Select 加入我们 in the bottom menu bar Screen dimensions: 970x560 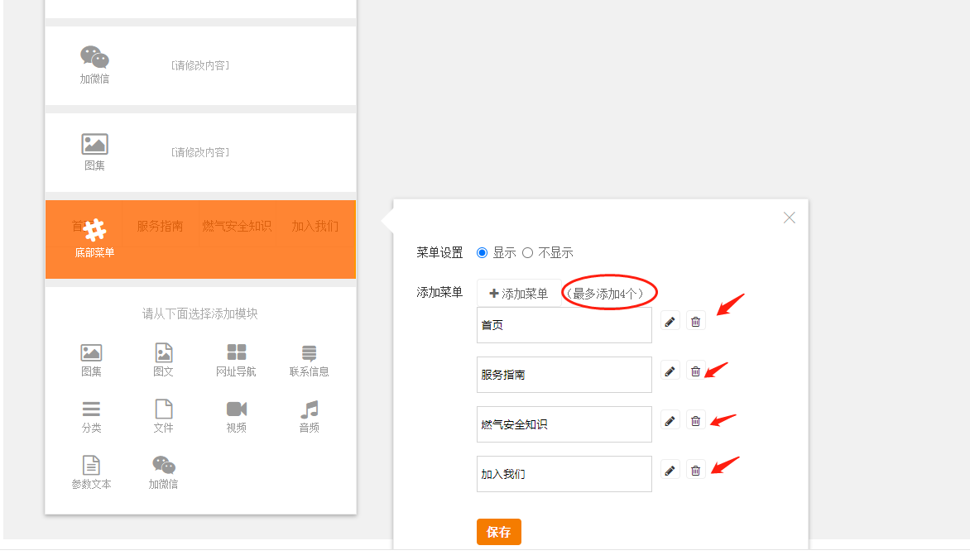click(x=315, y=226)
